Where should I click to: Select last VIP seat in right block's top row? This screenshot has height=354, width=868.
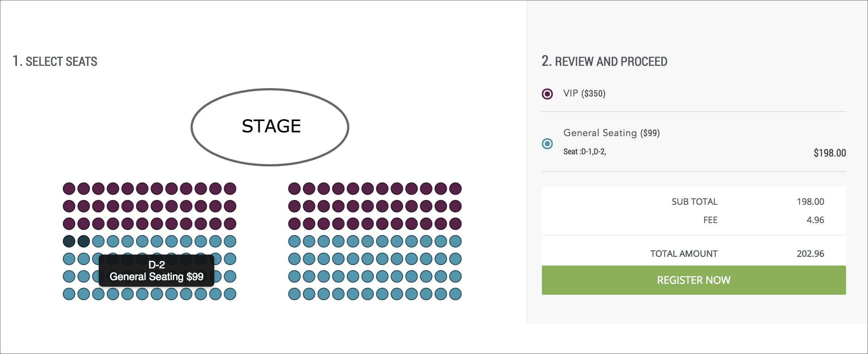tap(455, 189)
